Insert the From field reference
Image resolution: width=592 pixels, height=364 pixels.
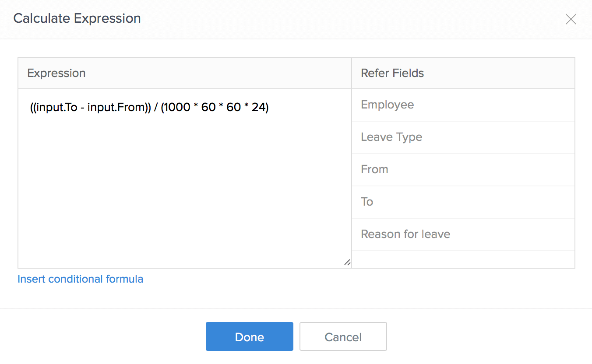tap(374, 170)
